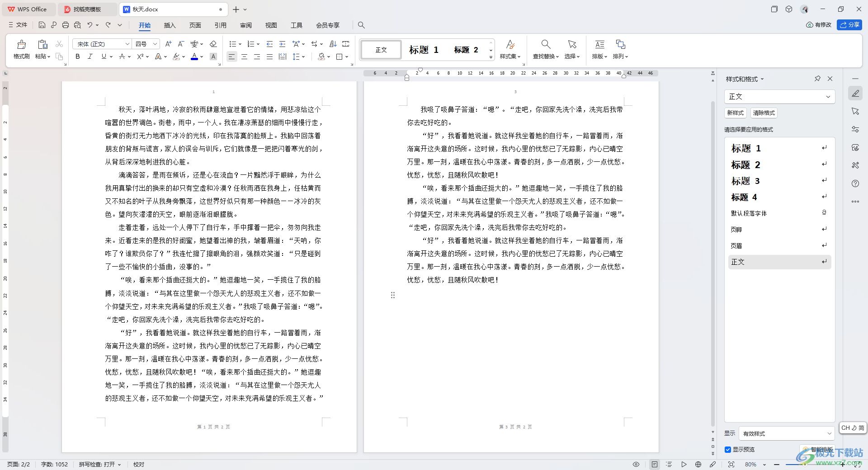Switch to the 插入 tab
The image size is (868, 470).
pyautogui.click(x=170, y=25)
